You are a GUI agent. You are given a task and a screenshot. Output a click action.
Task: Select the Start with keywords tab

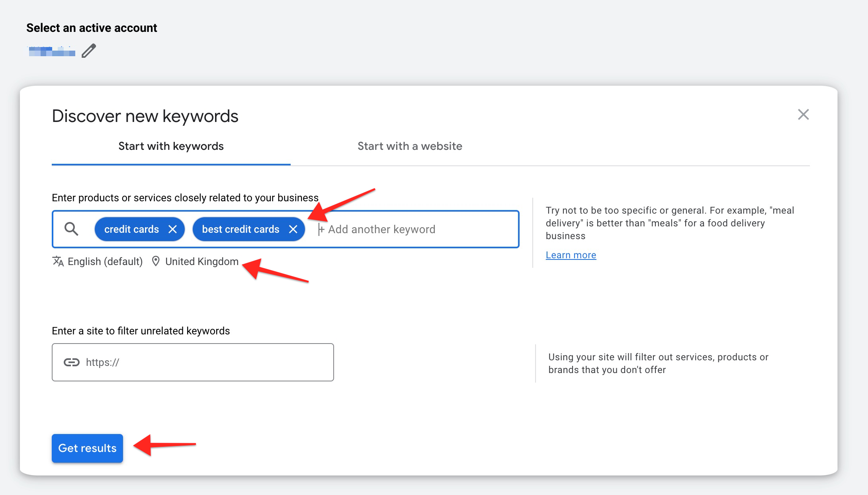(171, 146)
